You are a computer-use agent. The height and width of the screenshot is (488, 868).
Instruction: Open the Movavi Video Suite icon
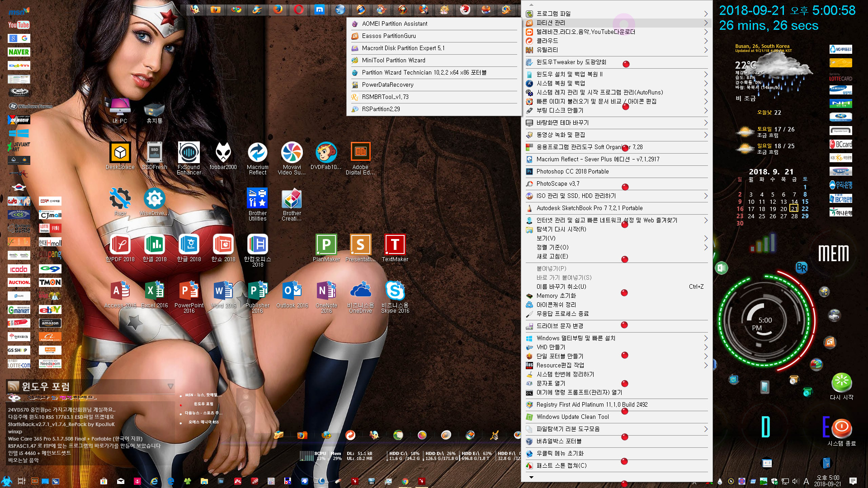(x=292, y=158)
